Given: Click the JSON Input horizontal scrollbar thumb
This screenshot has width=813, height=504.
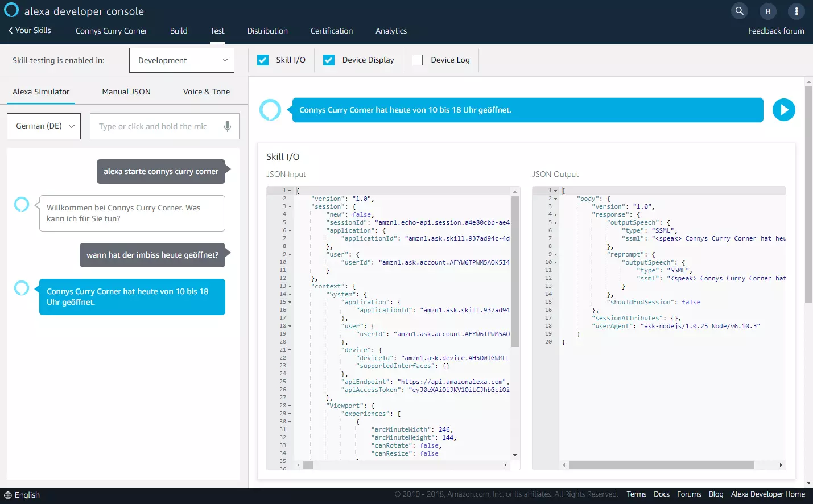Looking at the screenshot, I should [x=308, y=465].
